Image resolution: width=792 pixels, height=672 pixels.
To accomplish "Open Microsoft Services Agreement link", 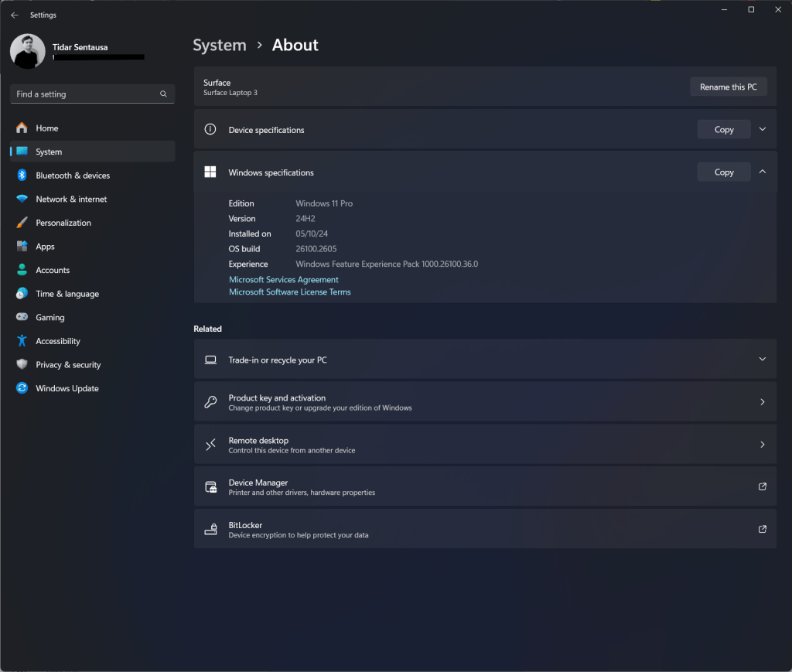I will 283,280.
